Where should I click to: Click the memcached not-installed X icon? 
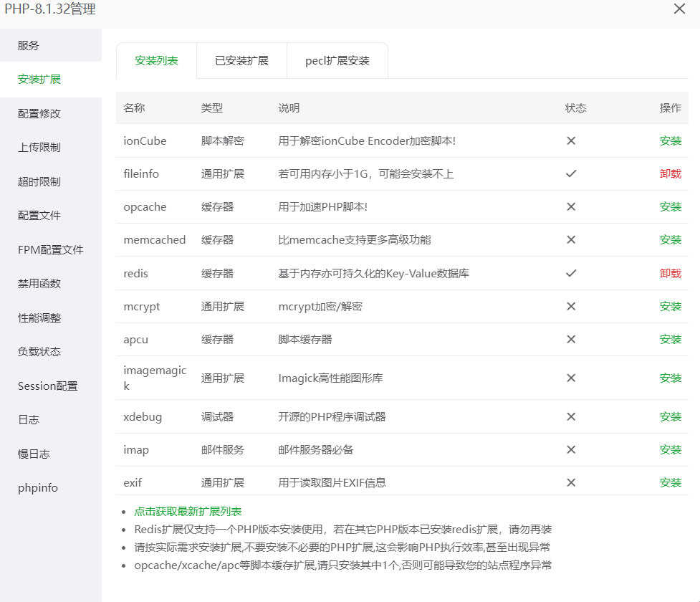[x=571, y=240]
